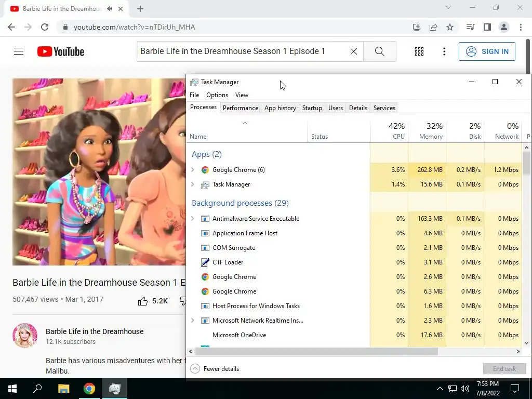The image size is (532, 399).
Task: Open volume control in system tray
Action: (465, 389)
